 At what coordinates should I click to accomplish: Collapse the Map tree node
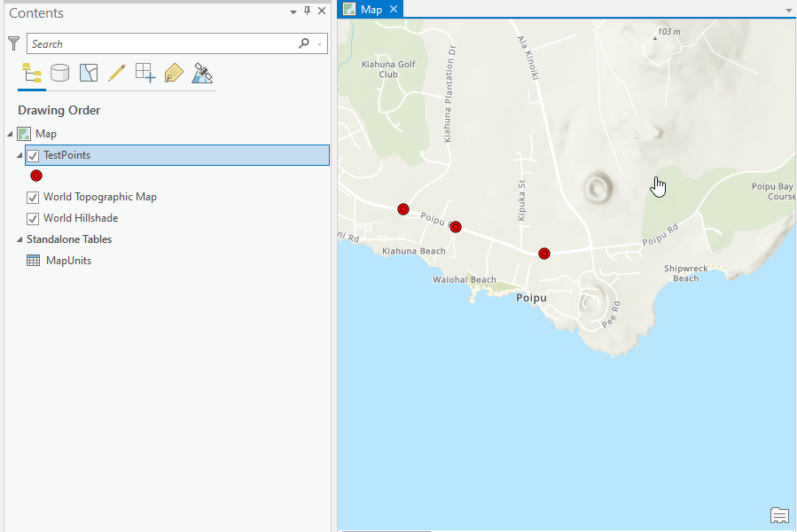[x=10, y=134]
